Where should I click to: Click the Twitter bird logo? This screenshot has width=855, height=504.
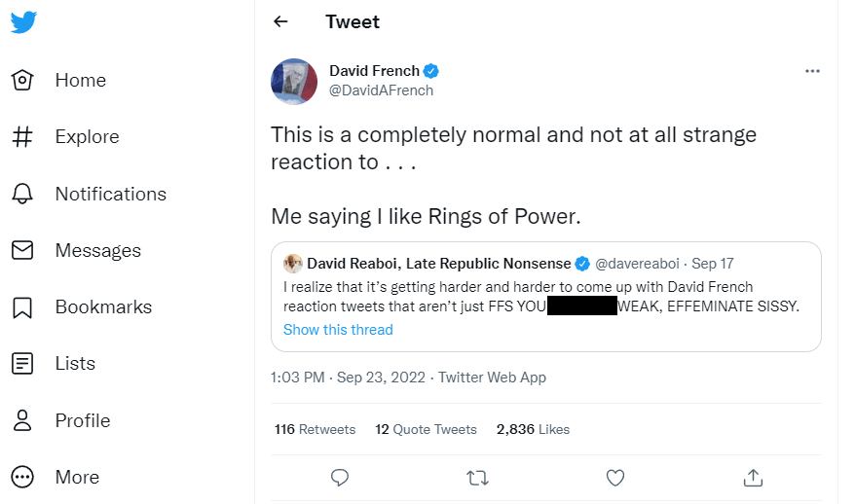[x=23, y=22]
